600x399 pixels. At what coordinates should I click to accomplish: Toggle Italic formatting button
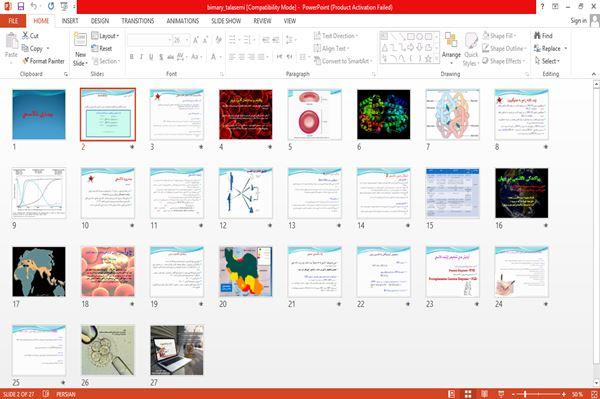click(x=141, y=57)
